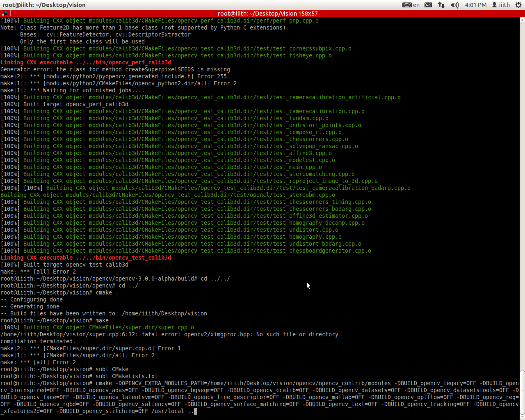This screenshot has height=420, width=525.
Task: Click the line with test_cornerssubpix.cpp.o
Action: pos(176,48)
